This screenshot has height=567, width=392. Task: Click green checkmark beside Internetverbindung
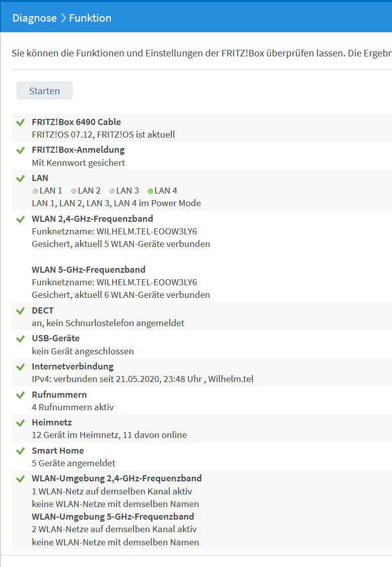tap(21, 367)
